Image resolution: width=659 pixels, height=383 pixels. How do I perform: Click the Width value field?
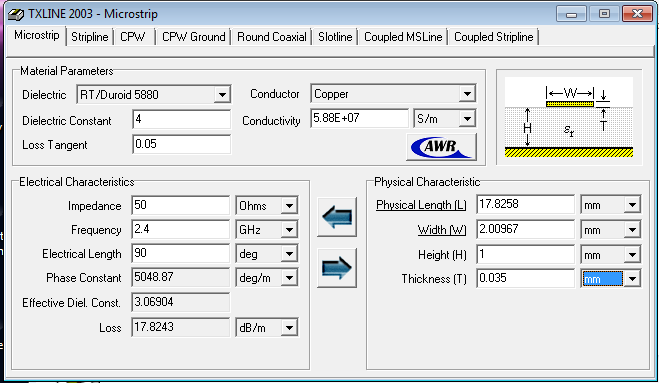pos(525,229)
